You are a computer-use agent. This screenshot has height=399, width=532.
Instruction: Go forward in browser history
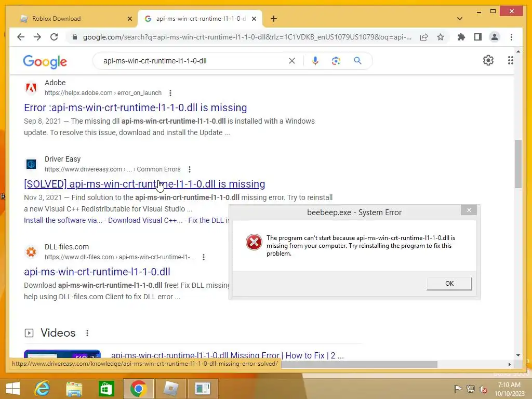(x=37, y=37)
